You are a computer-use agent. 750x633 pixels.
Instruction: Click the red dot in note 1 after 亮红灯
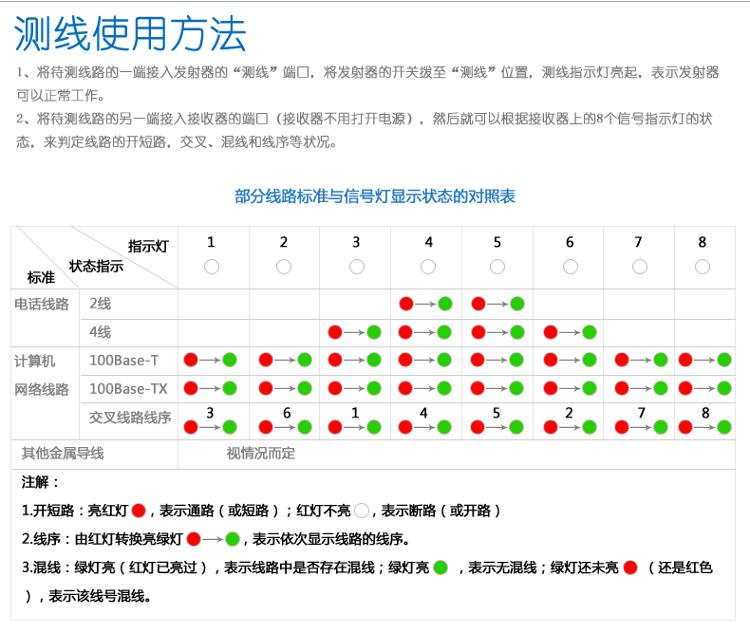139,510
